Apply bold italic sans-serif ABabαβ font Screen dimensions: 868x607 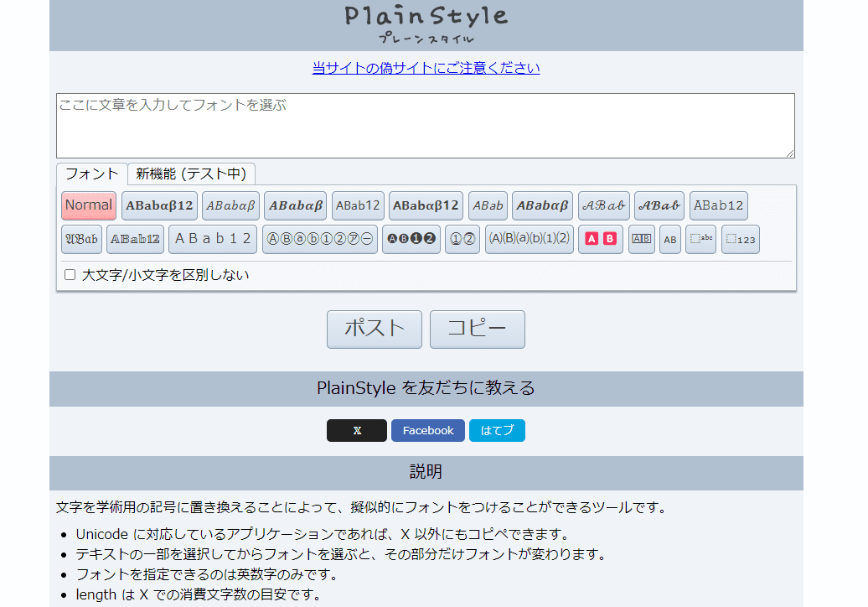pos(543,205)
